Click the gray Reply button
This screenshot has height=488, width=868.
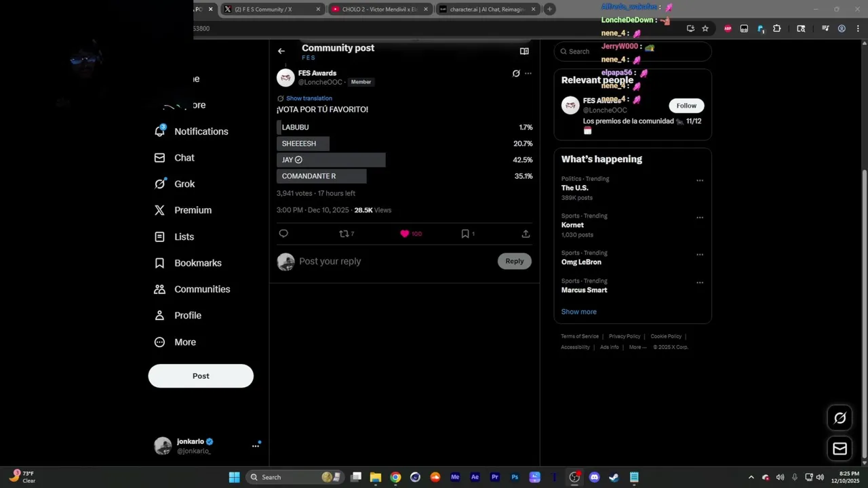click(515, 261)
